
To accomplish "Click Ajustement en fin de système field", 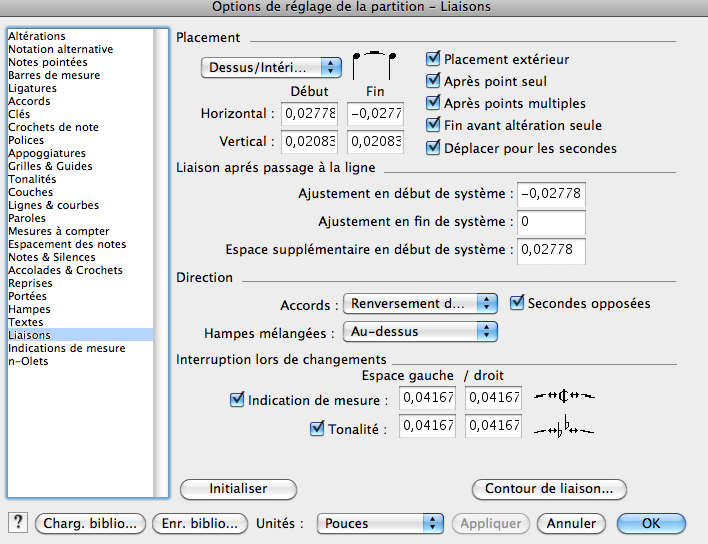I will click(551, 222).
